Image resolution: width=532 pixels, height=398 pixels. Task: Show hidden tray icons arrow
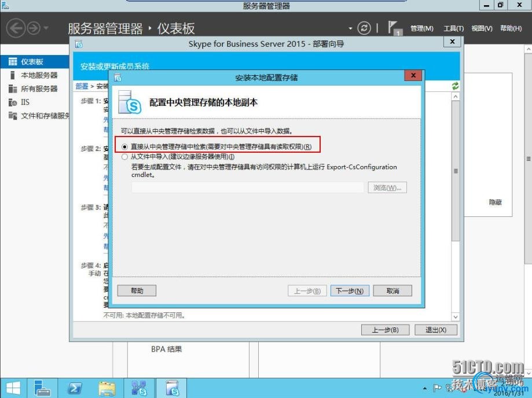[425, 389]
